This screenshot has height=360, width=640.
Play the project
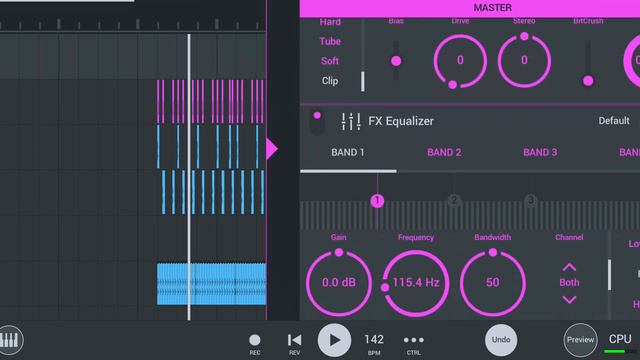334,340
